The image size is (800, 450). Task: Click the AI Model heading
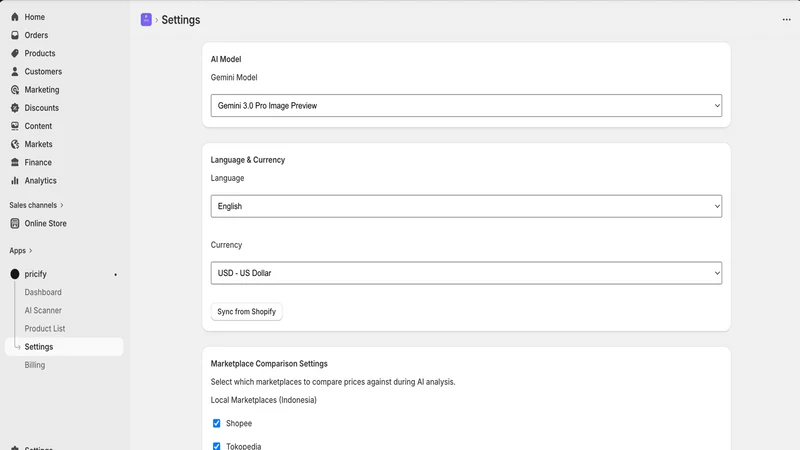click(x=226, y=59)
